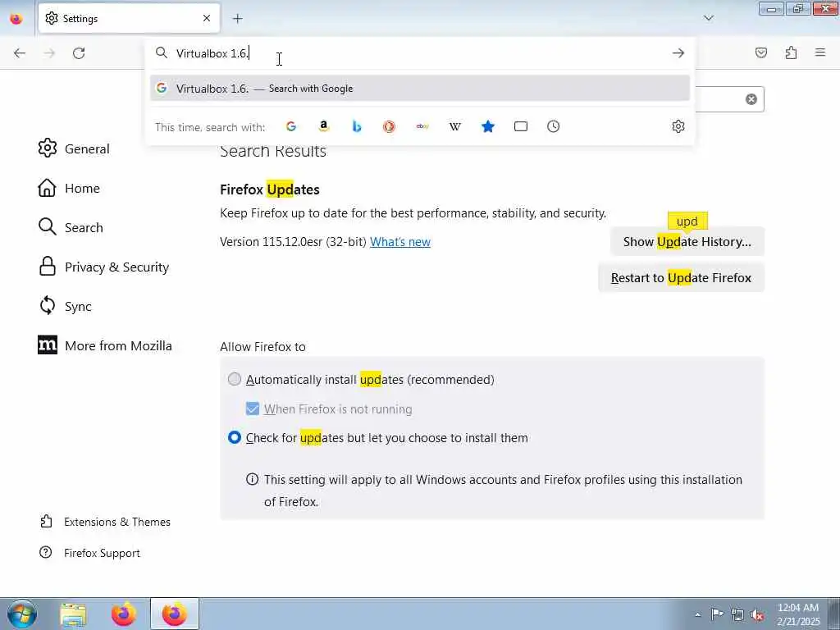The width and height of the screenshot is (840, 630).
Task: Select Automatically install updates radio
Action: 234,379
